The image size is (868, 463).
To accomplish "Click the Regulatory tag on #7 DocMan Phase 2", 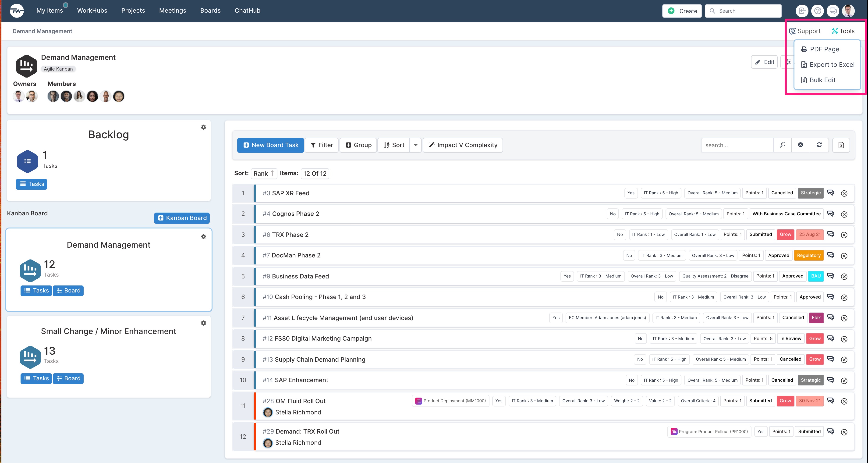I will [809, 255].
